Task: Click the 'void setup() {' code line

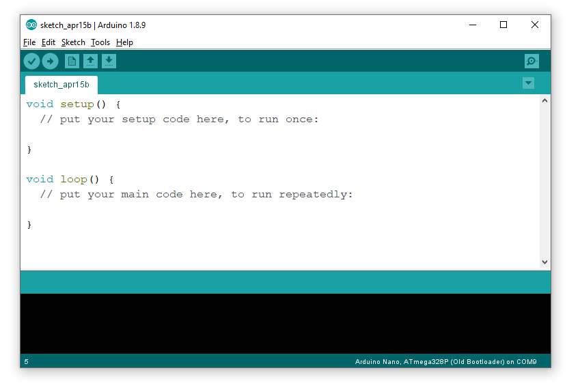Action: coord(73,104)
